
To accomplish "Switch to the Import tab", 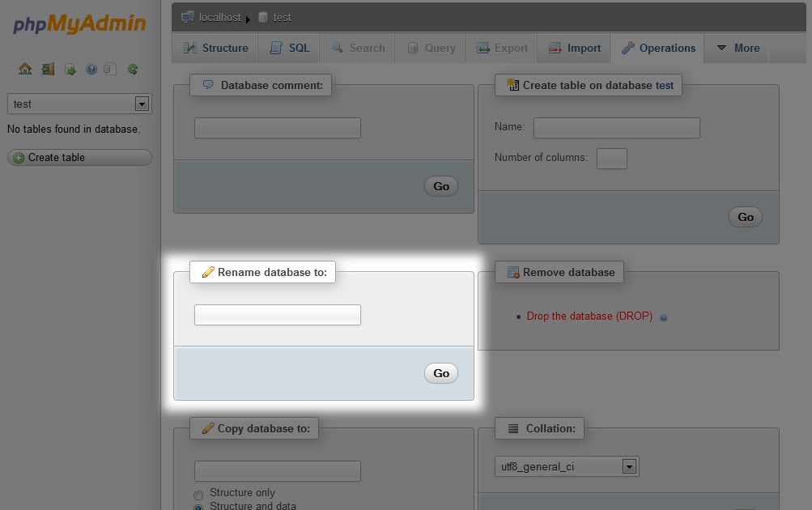I will (x=574, y=48).
